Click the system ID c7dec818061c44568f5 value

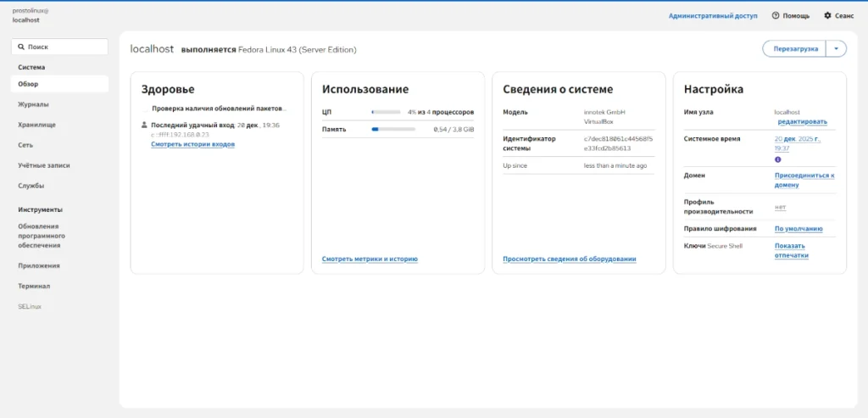point(618,143)
